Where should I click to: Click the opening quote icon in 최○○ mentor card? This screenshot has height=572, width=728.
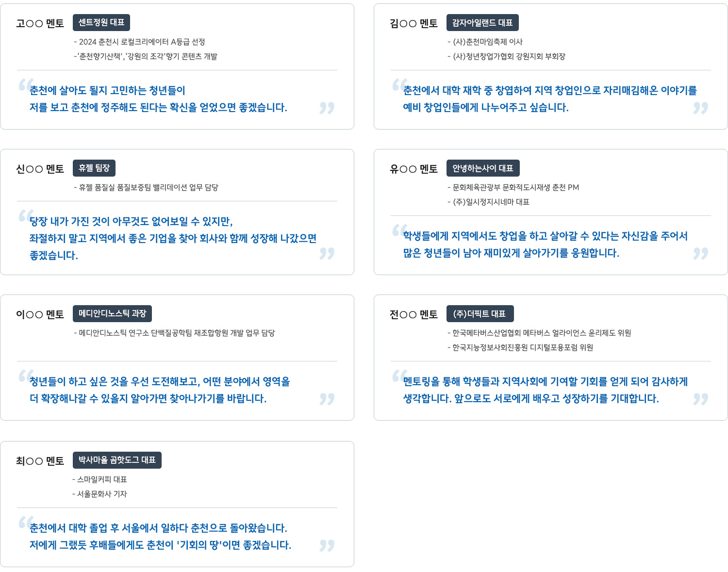[x=26, y=523]
